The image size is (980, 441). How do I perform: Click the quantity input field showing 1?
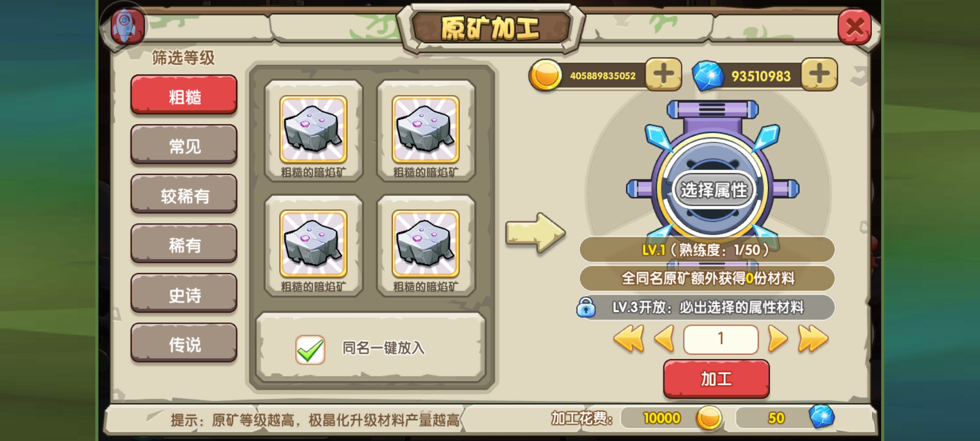coord(721,339)
